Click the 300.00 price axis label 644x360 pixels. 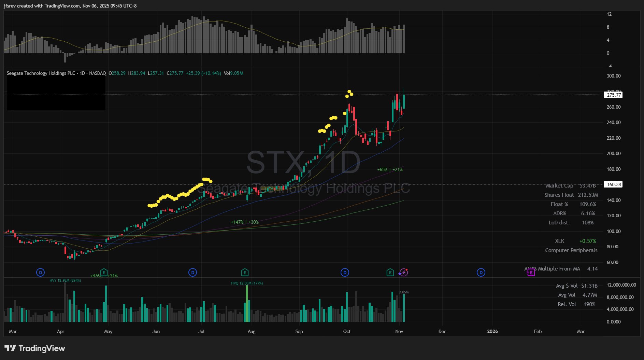coord(614,76)
